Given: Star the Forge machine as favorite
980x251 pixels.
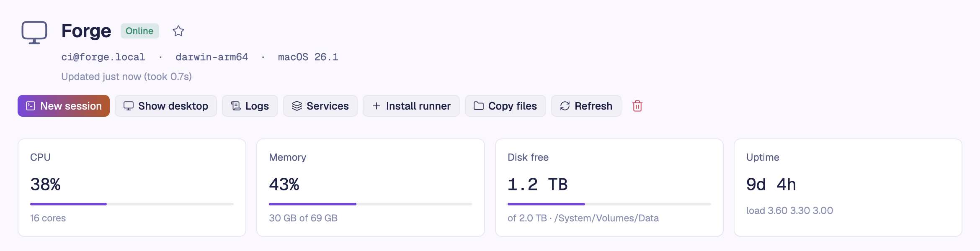Looking at the screenshot, I should [x=178, y=31].
